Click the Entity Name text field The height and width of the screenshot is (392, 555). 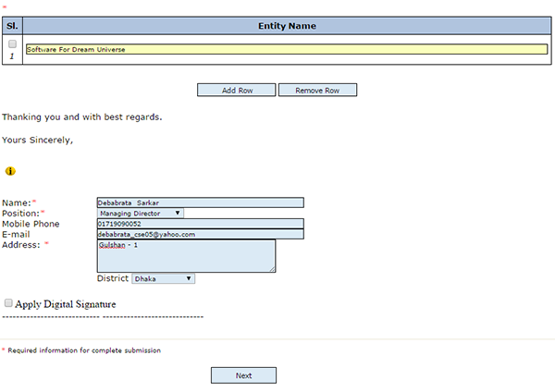pyautogui.click(x=286, y=49)
